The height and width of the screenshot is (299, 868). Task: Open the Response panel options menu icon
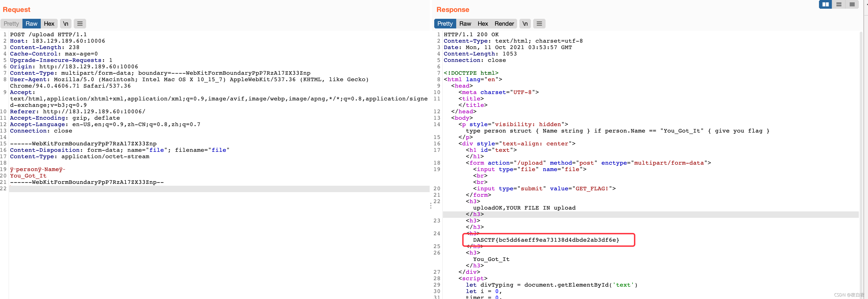(x=539, y=24)
